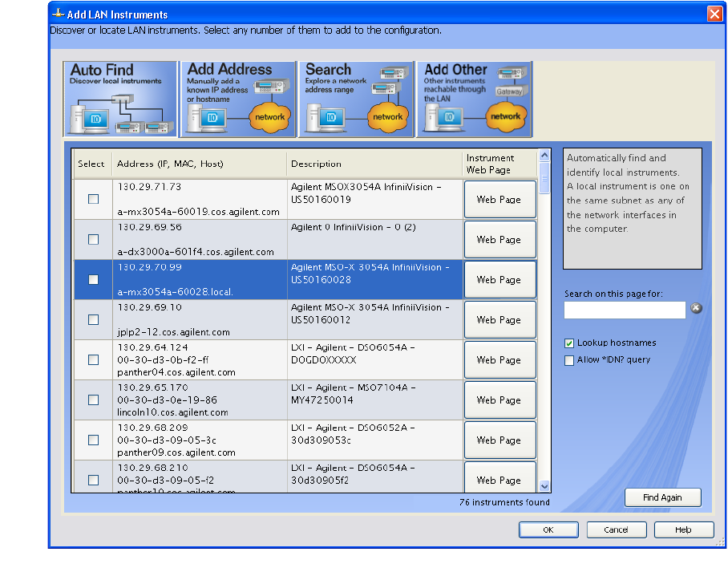728x572 pixels.
Task: Tick the checkbox for 130.29.68.209
Action: tap(93, 440)
